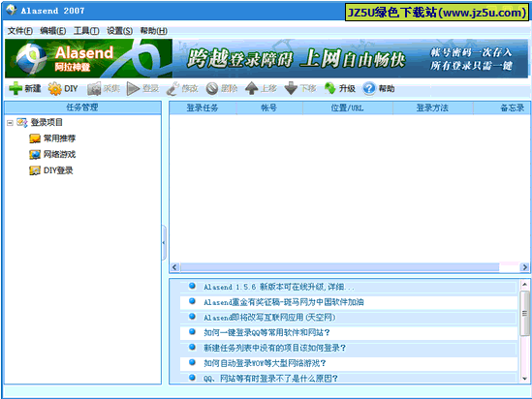Click bullet beside Alasend 1.5.6 news item
The width and height of the screenshot is (532, 399).
pyautogui.click(x=192, y=286)
